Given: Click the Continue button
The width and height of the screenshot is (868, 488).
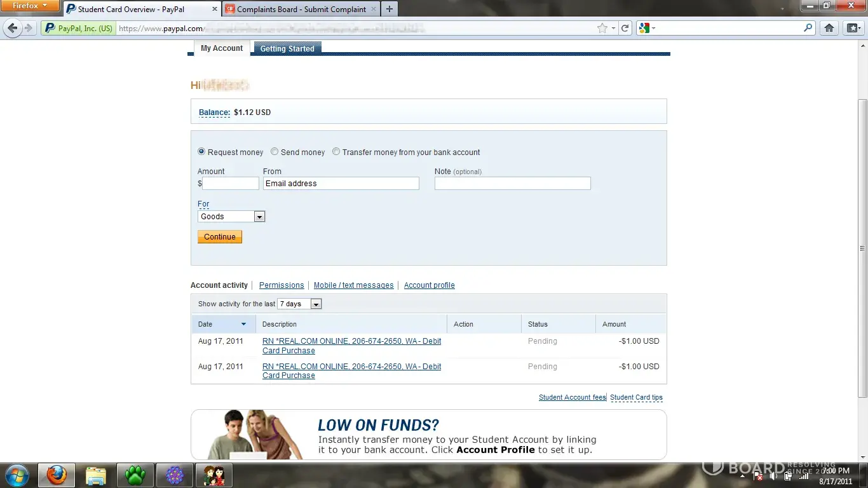Looking at the screenshot, I should coord(220,237).
